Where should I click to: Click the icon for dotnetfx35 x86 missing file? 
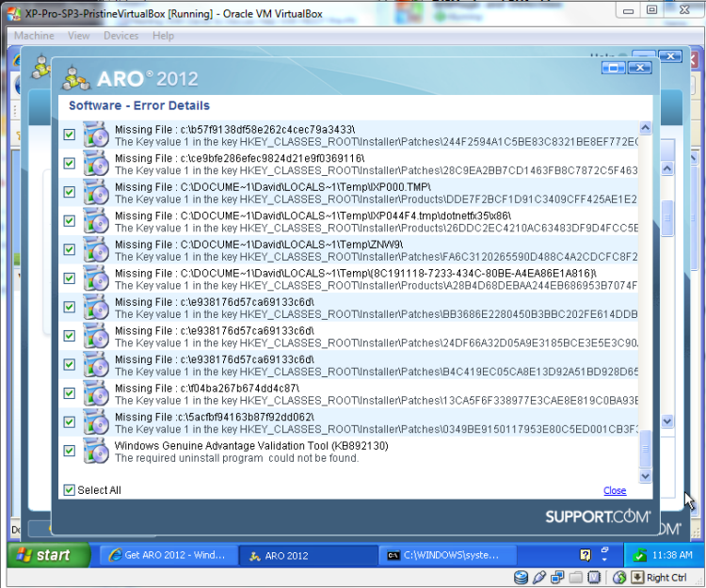[x=96, y=220]
